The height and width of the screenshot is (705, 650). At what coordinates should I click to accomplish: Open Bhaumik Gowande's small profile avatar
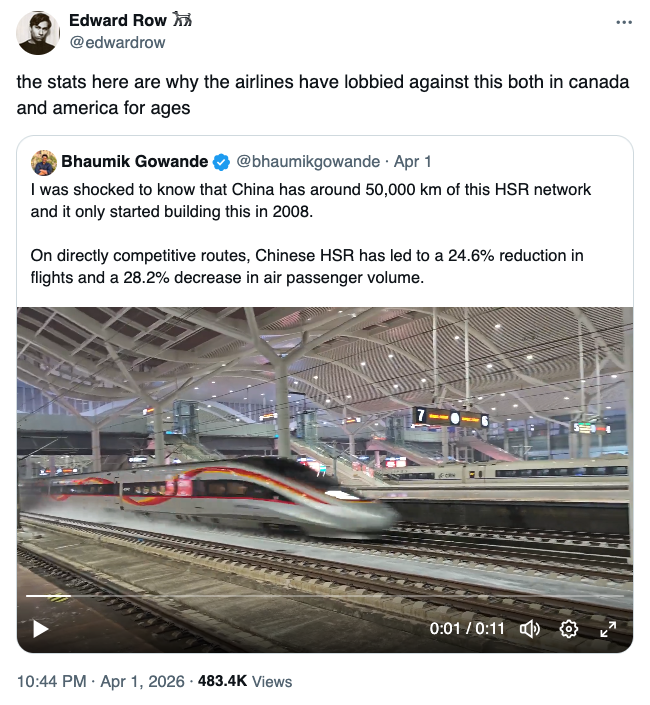click(43, 162)
